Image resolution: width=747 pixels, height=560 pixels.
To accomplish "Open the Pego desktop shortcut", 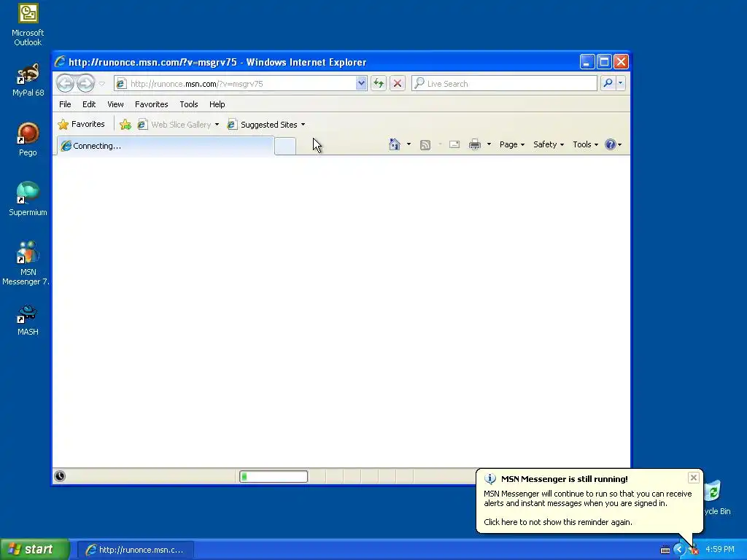I will coord(28,139).
